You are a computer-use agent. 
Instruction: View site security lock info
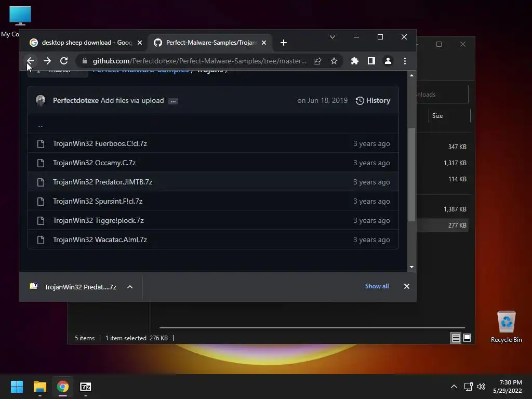point(85,61)
